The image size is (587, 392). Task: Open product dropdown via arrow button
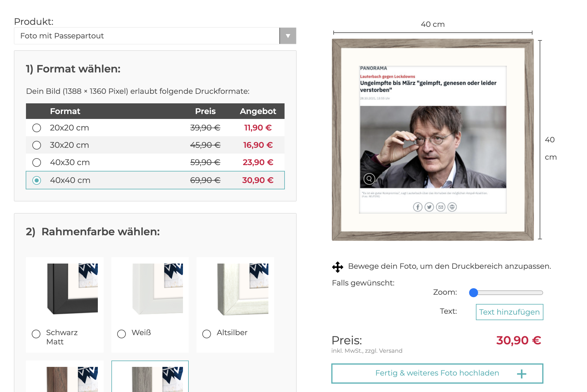pos(288,36)
